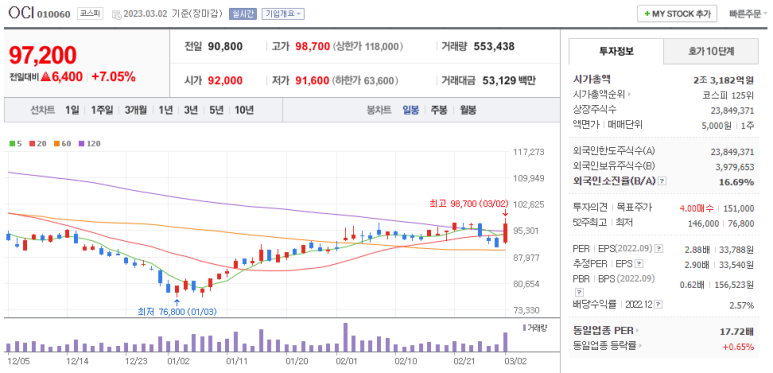773x373 pixels.
Task: Switch to the 투자정보 tab
Action: pyautogui.click(x=616, y=51)
